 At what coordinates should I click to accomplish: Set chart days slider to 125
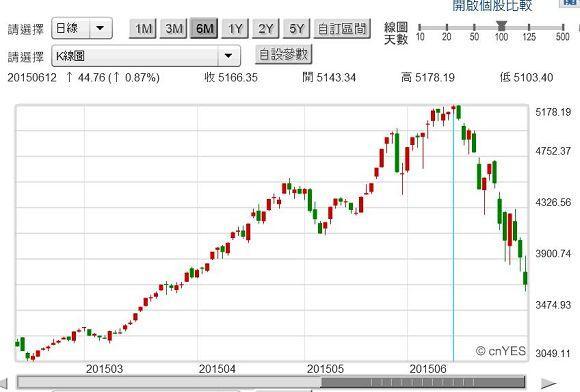point(529,28)
